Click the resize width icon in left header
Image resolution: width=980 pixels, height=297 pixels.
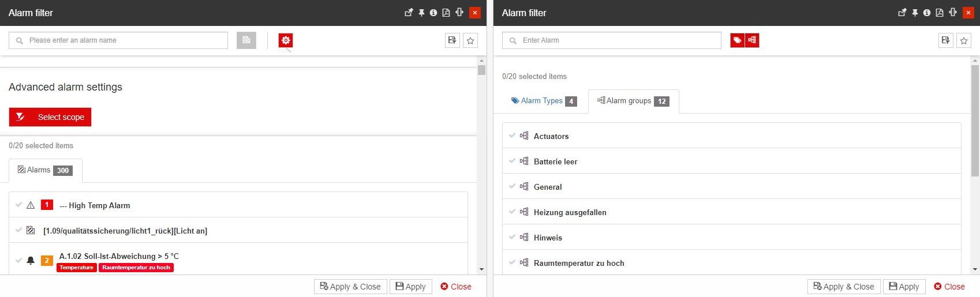coord(459,13)
